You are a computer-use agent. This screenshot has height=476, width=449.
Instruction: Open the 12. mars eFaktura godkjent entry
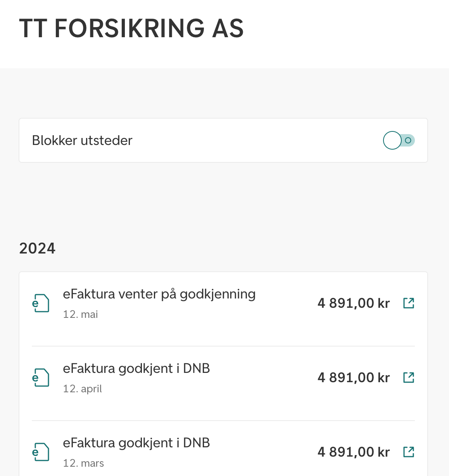(x=136, y=443)
